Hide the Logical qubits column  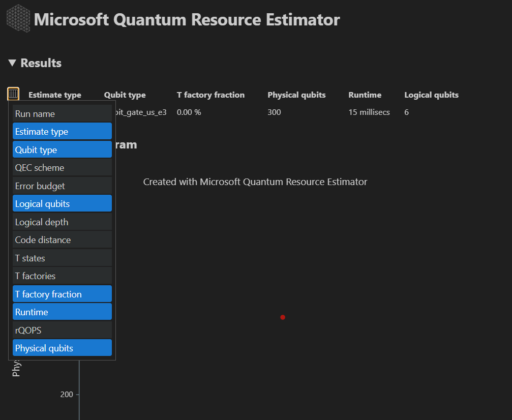[62, 203]
